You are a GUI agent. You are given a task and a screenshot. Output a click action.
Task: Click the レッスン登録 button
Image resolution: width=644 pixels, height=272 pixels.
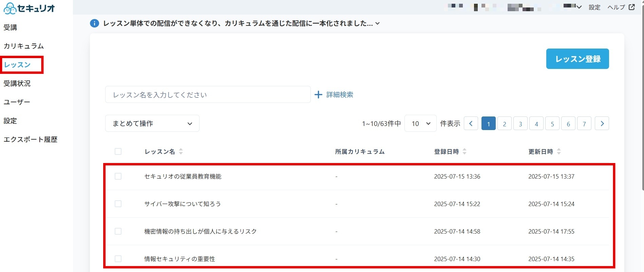[x=577, y=59]
